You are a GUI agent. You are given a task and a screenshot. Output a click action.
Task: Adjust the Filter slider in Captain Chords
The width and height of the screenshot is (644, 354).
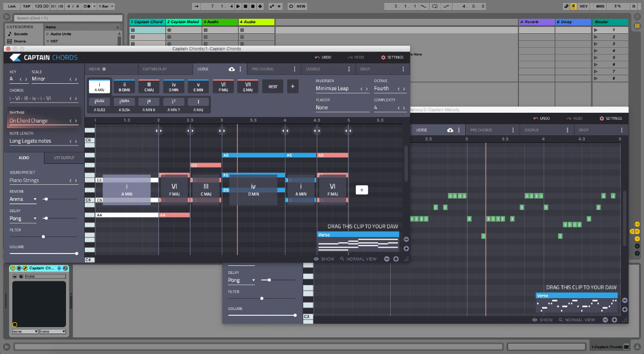click(x=43, y=236)
